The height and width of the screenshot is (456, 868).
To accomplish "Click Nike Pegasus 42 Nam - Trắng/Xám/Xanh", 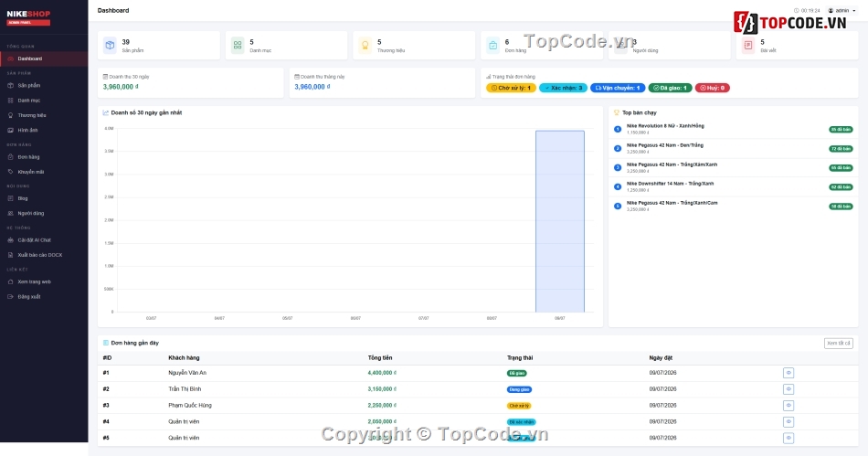I will pyautogui.click(x=672, y=164).
